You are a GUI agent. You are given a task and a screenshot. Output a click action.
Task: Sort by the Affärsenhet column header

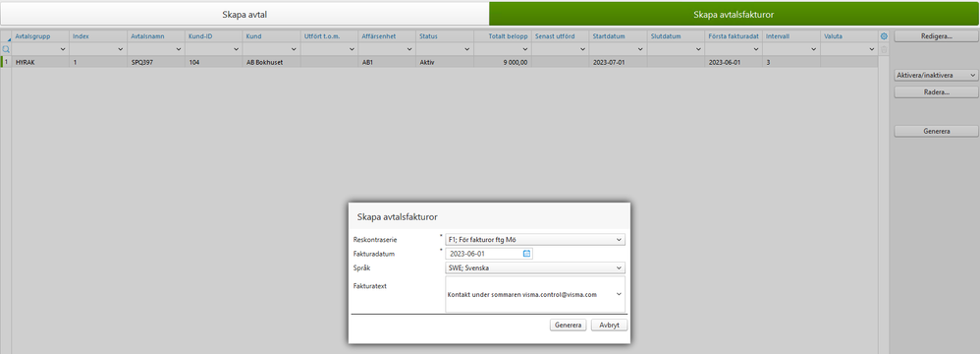coord(386,37)
